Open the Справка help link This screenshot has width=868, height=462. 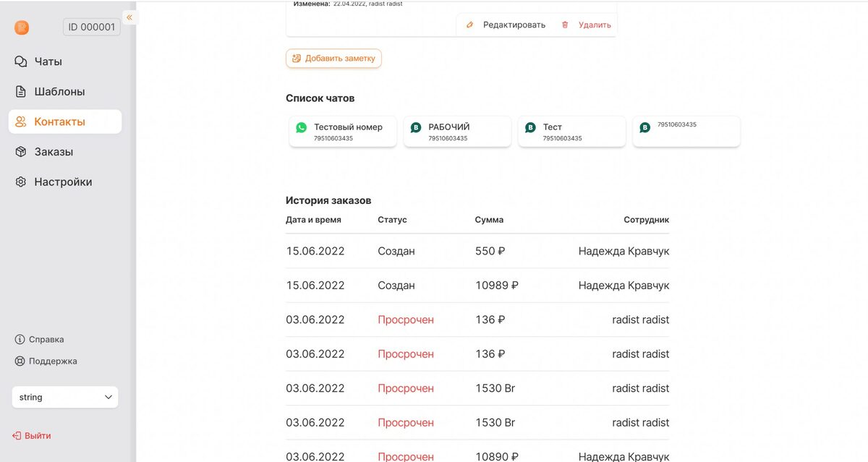[46, 339]
